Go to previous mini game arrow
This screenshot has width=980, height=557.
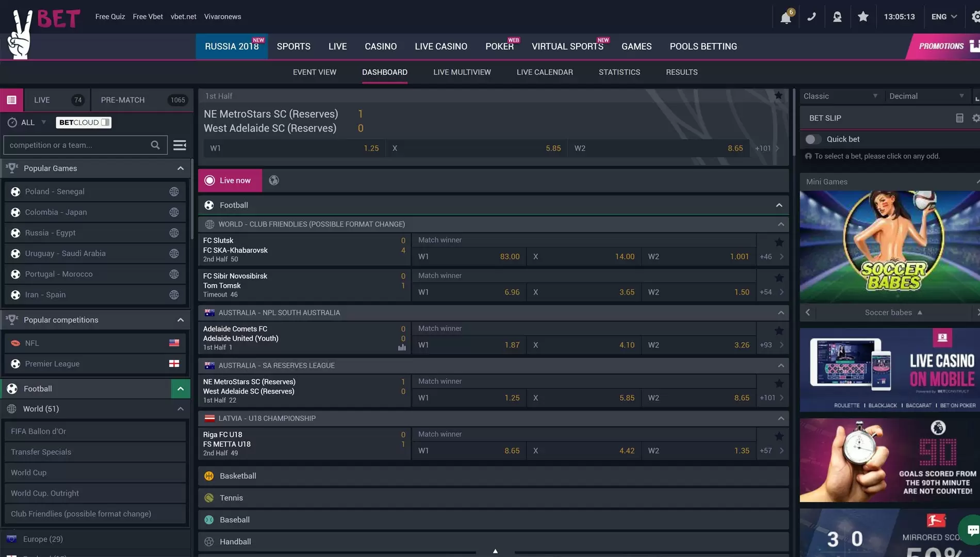coord(808,313)
